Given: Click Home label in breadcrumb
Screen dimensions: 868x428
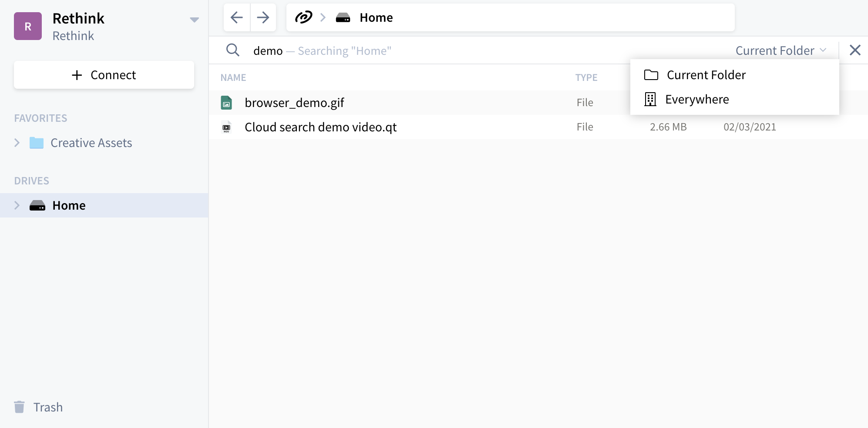Looking at the screenshot, I should point(376,17).
